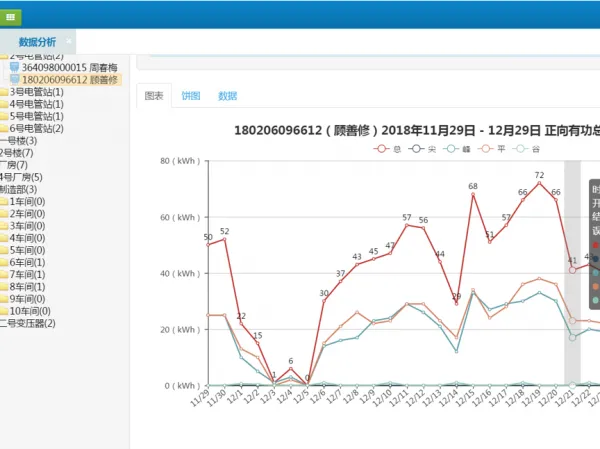Image resolution: width=600 pixels, height=449 pixels.
Task: Click the 30 kWh data point on 12/6
Action: 324,301
